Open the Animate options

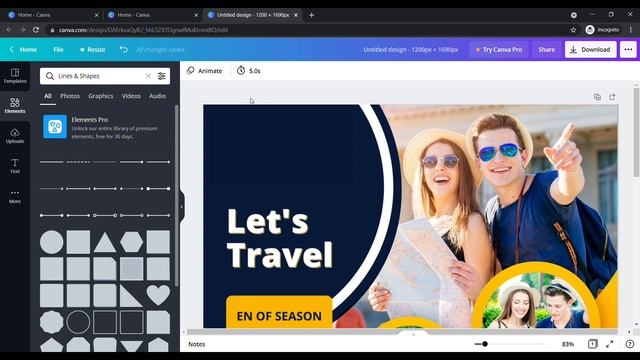pyautogui.click(x=204, y=71)
